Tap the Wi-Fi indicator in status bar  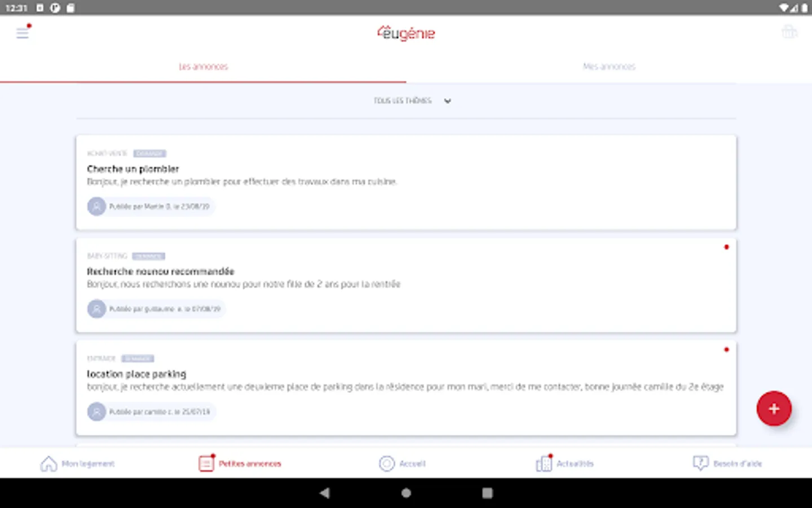pyautogui.click(x=784, y=8)
